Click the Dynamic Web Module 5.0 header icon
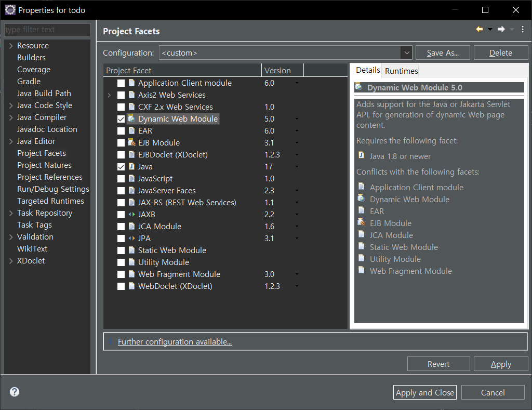The image size is (532, 410). pyautogui.click(x=359, y=87)
